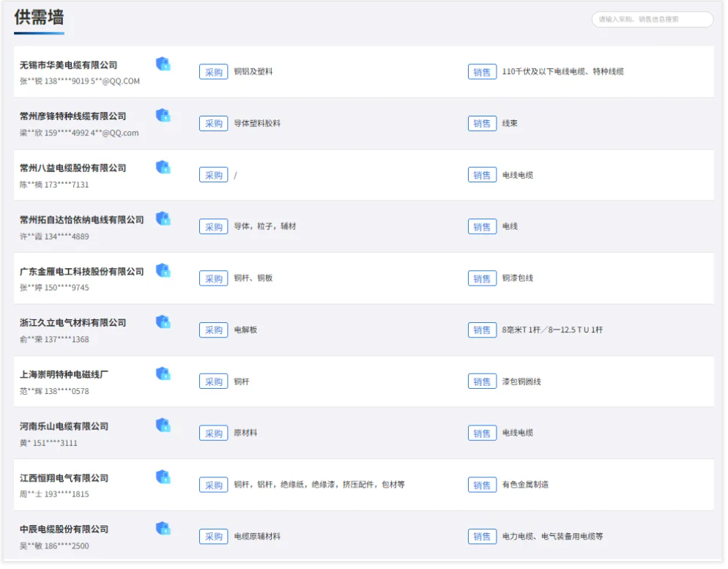Image resolution: width=728 pixels, height=569 pixels.
Task: Select purchase text 导体塑料胶料
Action: click(258, 124)
